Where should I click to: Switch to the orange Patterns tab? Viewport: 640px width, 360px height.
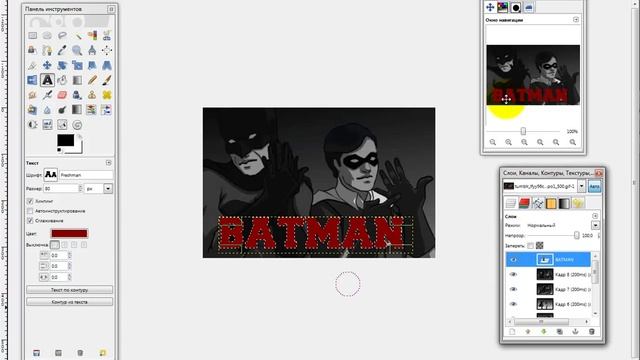[551, 203]
